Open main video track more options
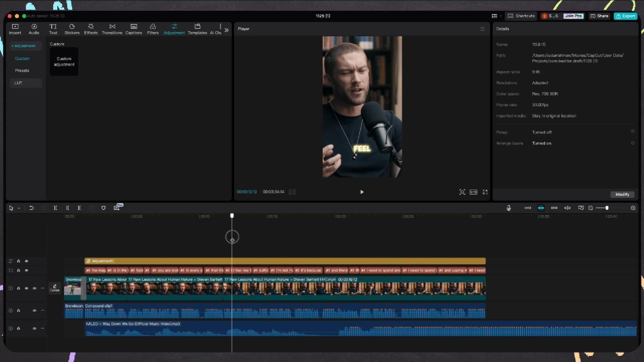This screenshot has width=644, height=362. 43,289
